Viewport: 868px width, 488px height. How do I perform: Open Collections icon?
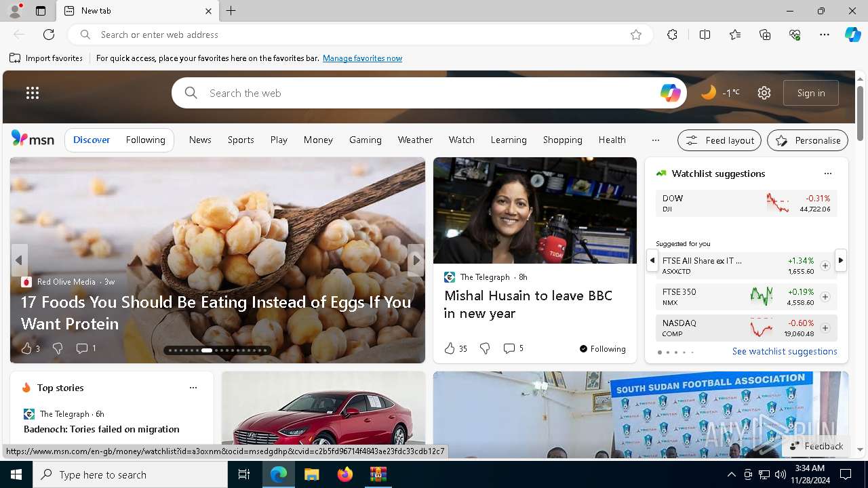pyautogui.click(x=765, y=35)
